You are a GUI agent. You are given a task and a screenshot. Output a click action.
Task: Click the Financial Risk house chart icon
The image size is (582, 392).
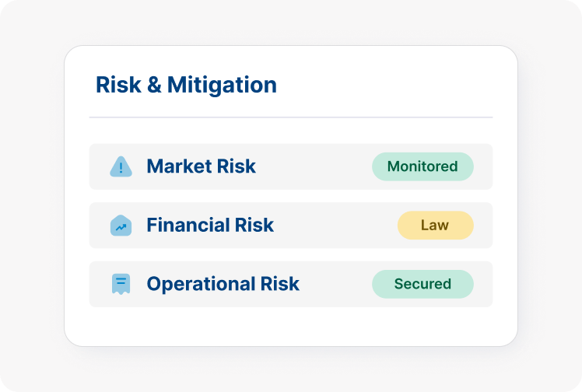point(121,226)
